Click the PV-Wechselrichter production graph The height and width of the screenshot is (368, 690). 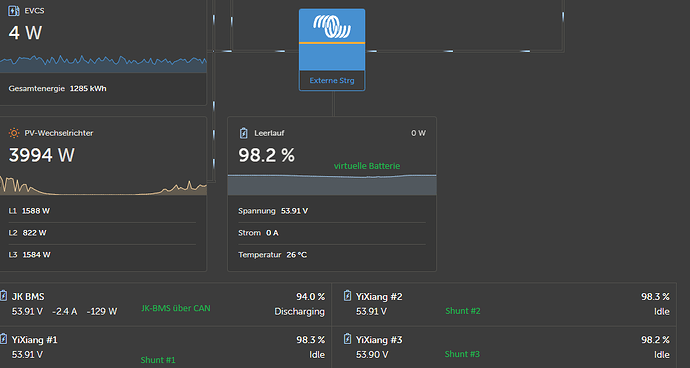pos(103,185)
